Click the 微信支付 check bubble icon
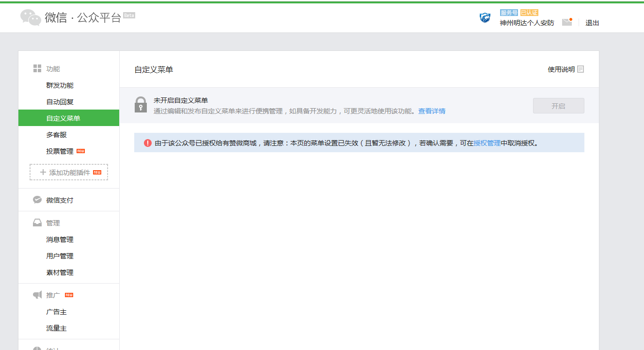644x350 pixels. point(37,200)
